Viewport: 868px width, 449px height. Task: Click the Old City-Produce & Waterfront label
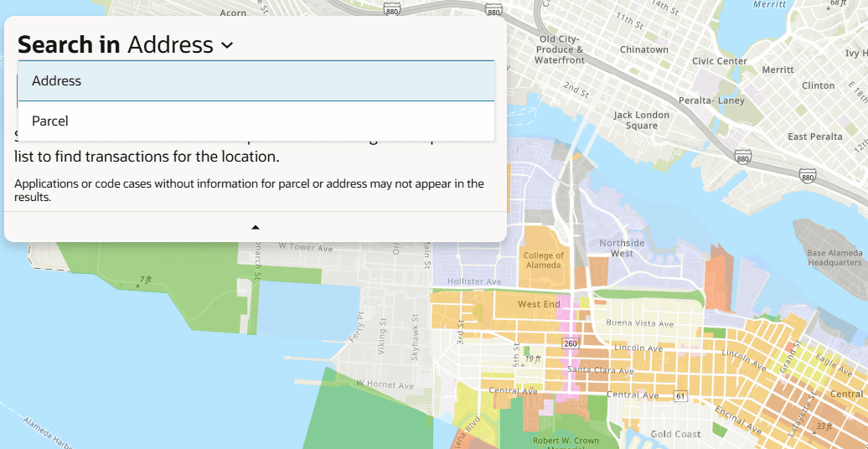pyautogui.click(x=559, y=49)
